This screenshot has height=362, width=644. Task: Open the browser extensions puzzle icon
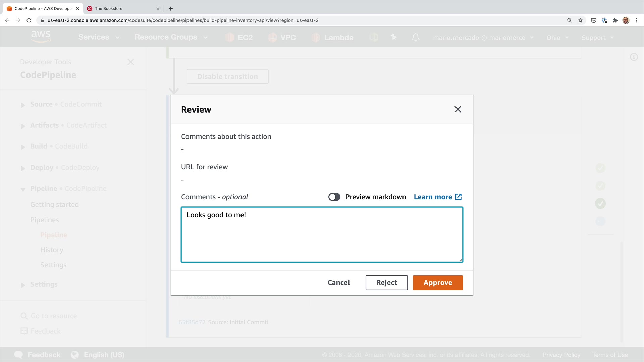[615, 20]
